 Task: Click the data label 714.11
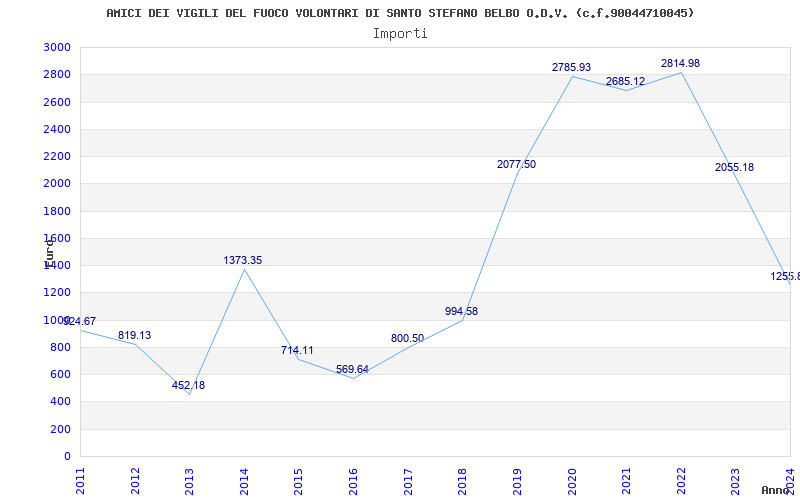pyautogui.click(x=297, y=351)
